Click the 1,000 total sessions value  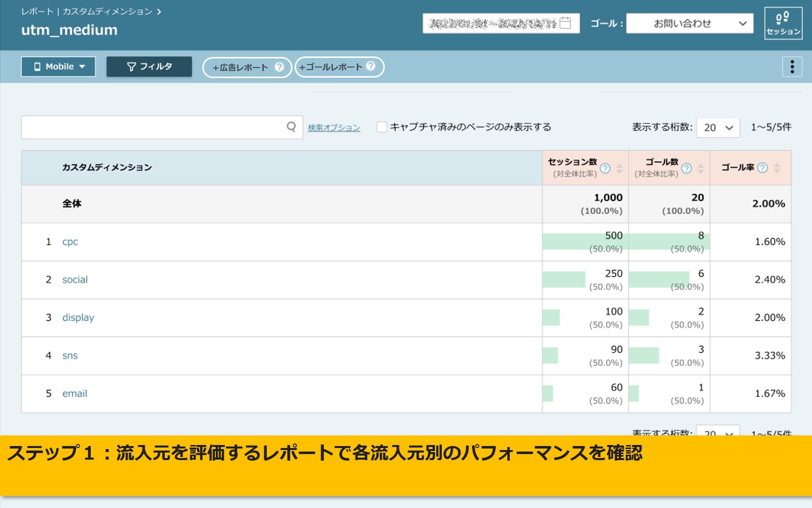tap(608, 198)
